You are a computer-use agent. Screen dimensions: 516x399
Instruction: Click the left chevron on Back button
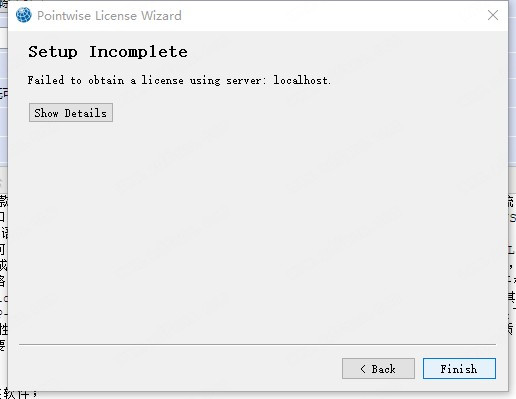[x=363, y=369]
